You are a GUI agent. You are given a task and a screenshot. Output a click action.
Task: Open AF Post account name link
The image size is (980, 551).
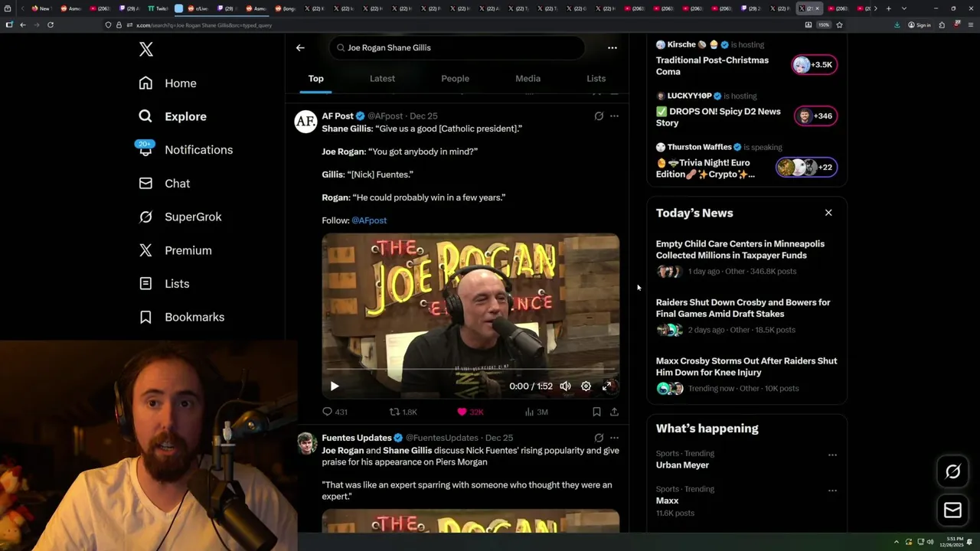click(338, 116)
